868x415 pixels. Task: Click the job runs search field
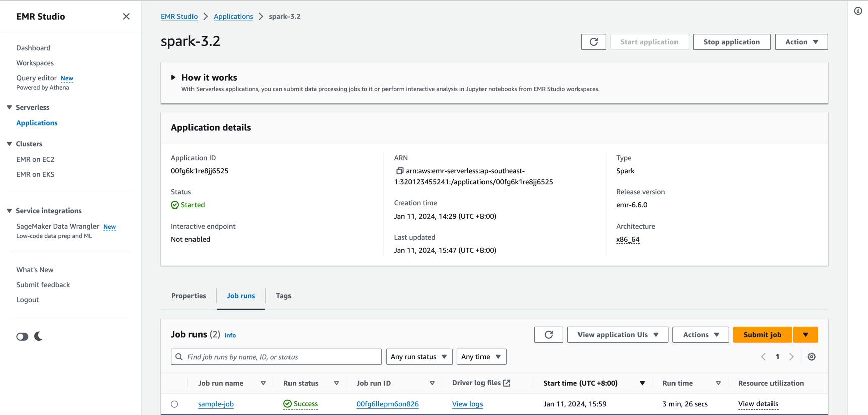(281, 357)
